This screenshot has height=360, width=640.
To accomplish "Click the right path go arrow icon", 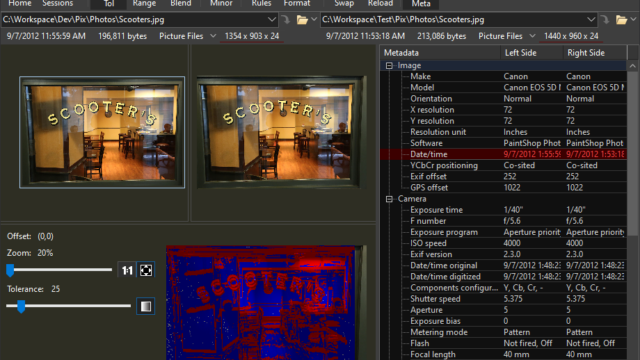I will point(605,20).
